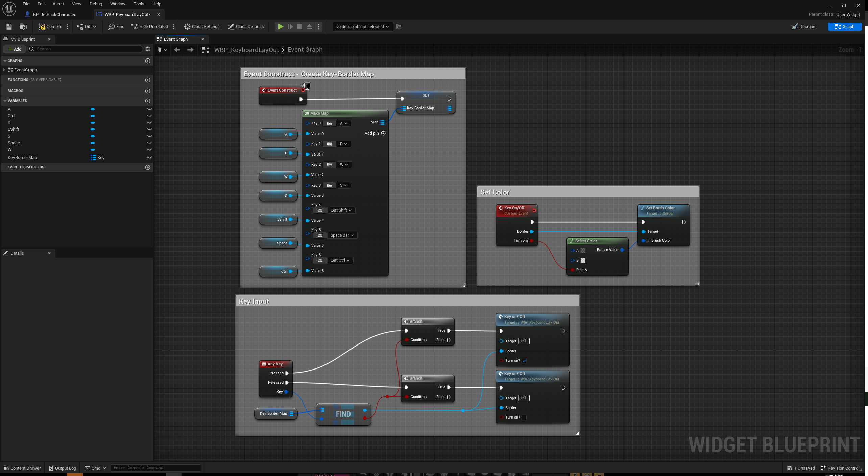The image size is (868, 476).
Task: Open My Blueprint settings gear
Action: tap(148, 49)
